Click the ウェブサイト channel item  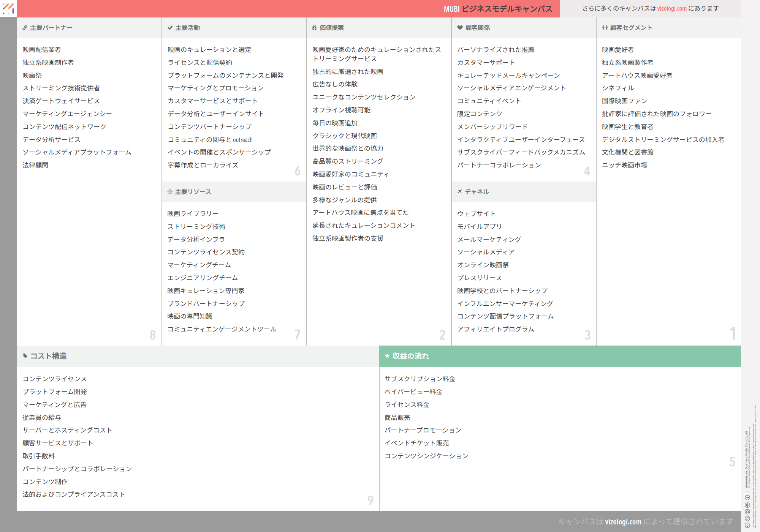[476, 213]
